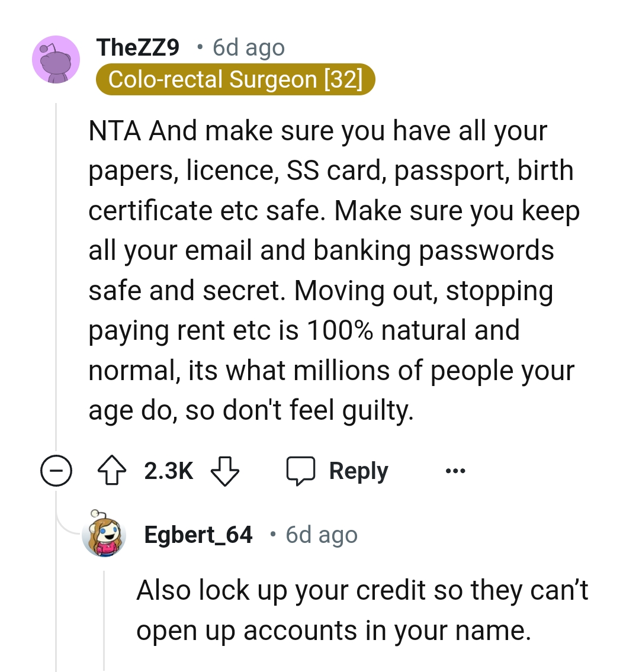Click the 6d ago timestamp on TheZZ9's comment
Image resolution: width=639 pixels, height=672 pixels.
(x=248, y=47)
